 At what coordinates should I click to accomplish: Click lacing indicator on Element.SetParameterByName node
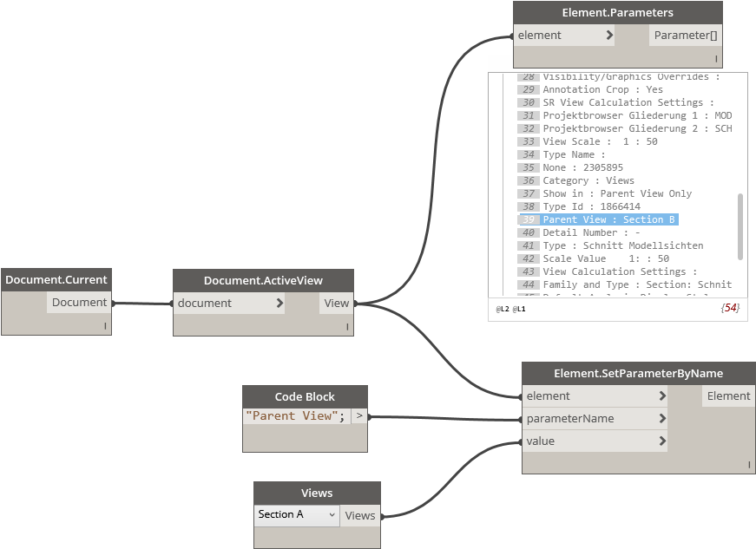tap(747, 466)
